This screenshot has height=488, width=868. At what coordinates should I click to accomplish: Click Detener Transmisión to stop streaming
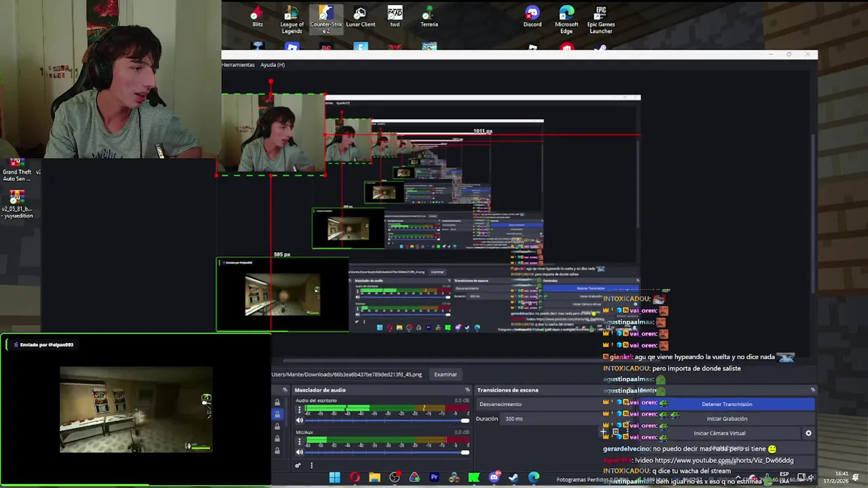click(x=727, y=404)
